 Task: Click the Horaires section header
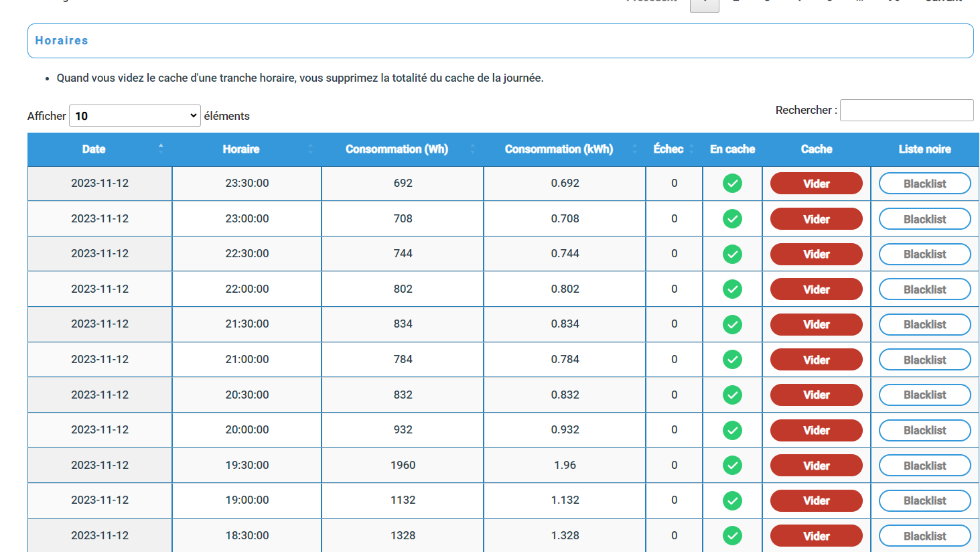(x=62, y=41)
